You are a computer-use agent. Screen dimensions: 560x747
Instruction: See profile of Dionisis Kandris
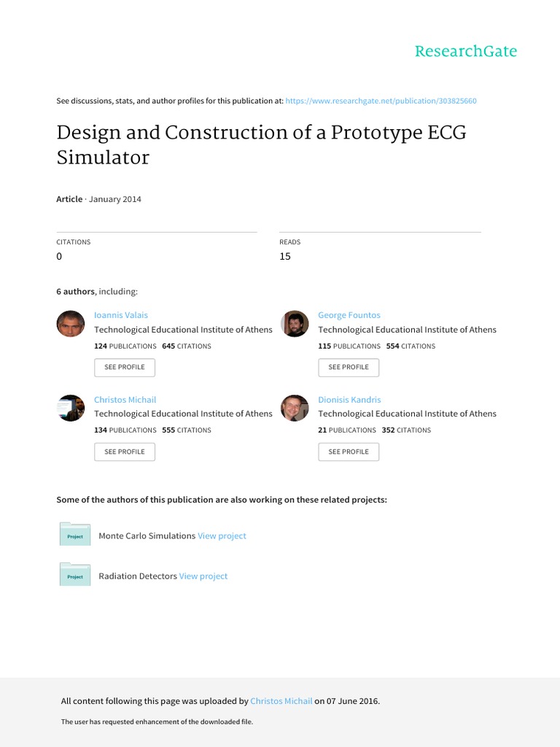[x=349, y=452]
